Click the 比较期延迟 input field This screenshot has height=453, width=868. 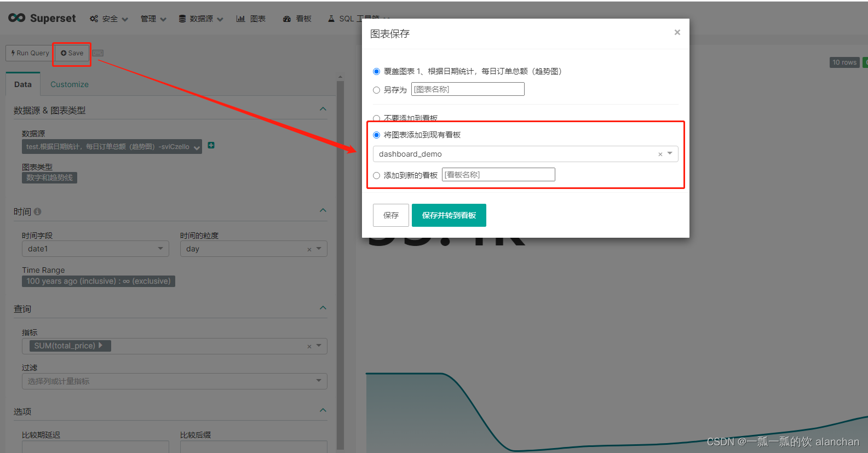click(x=95, y=446)
